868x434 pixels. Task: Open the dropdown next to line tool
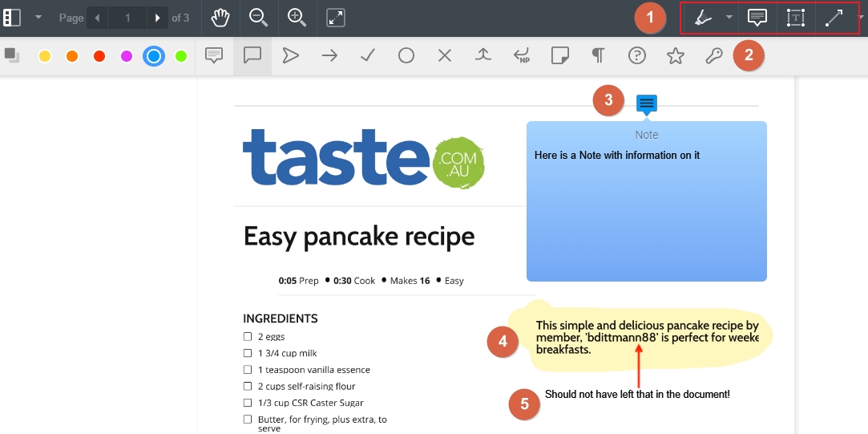point(861,17)
